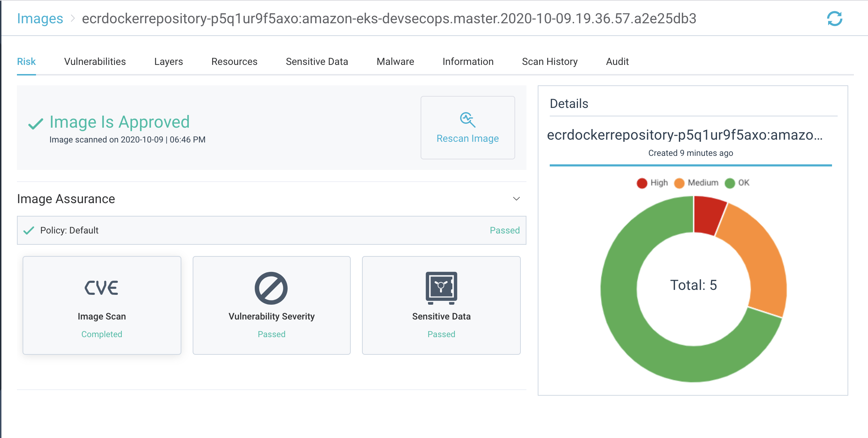Image resolution: width=868 pixels, height=438 pixels.
Task: Click 'Created 9 minutes ago' text
Action: [691, 153]
